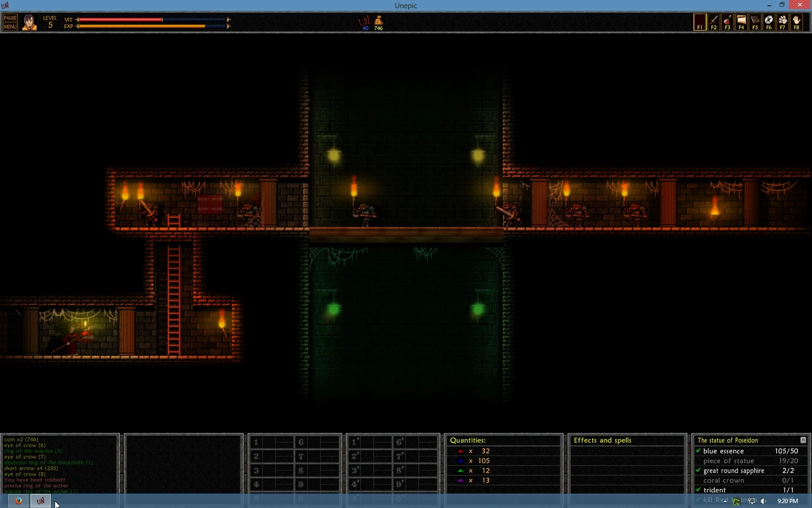Click the green essence triangle icon

click(x=460, y=470)
